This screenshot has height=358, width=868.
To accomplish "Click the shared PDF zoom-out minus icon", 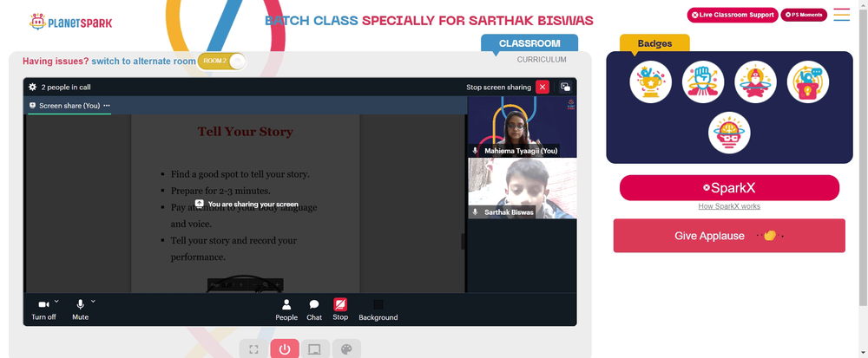I will click(x=255, y=284).
